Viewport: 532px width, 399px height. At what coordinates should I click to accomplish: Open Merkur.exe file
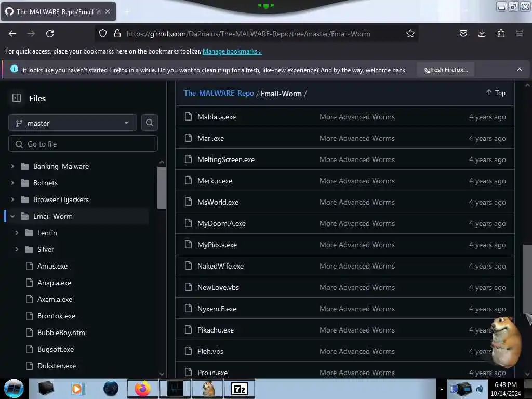[215, 181]
